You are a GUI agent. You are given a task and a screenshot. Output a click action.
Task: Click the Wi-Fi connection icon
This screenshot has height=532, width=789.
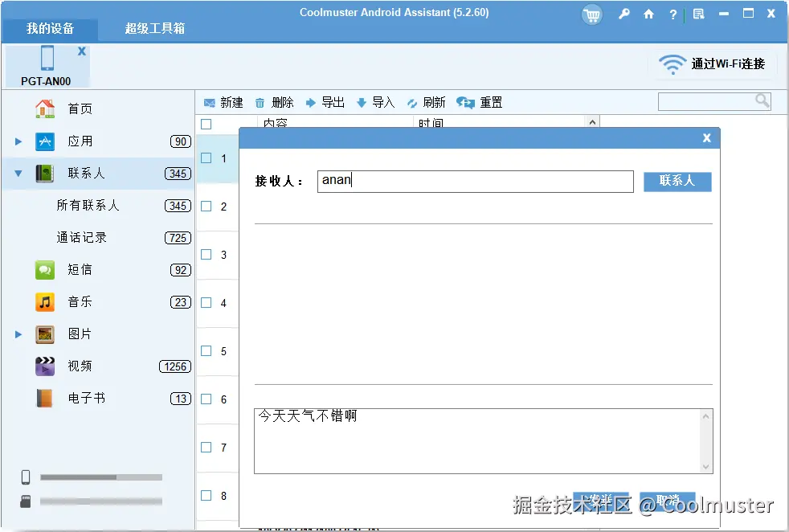(672, 64)
